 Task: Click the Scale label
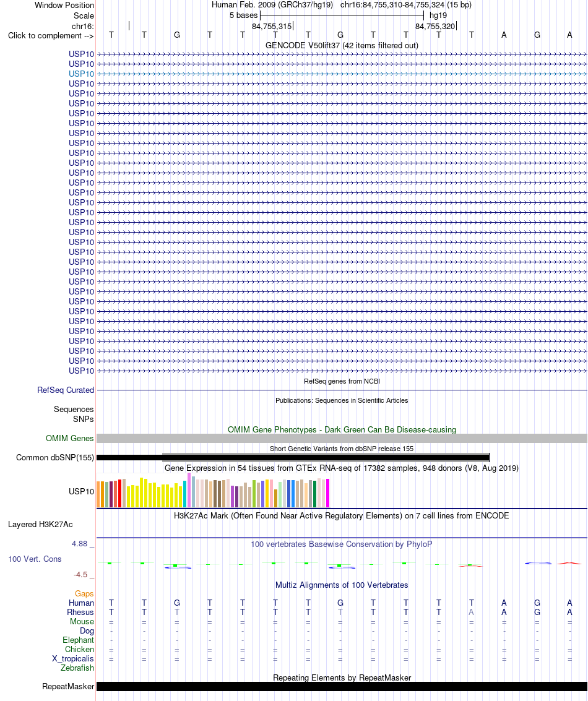point(84,15)
